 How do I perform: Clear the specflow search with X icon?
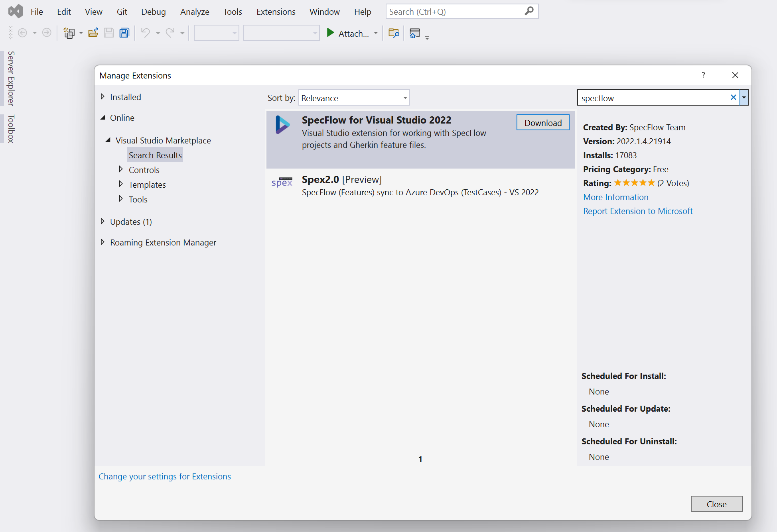tap(733, 98)
